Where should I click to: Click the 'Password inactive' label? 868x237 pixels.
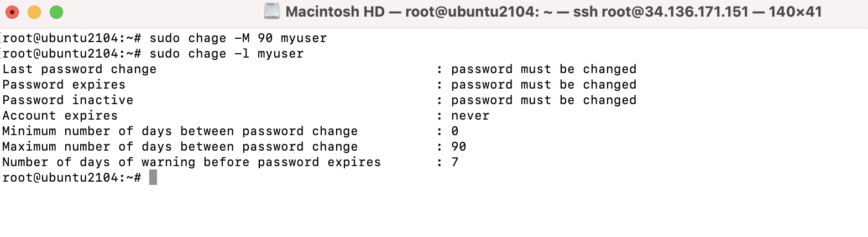[68, 100]
